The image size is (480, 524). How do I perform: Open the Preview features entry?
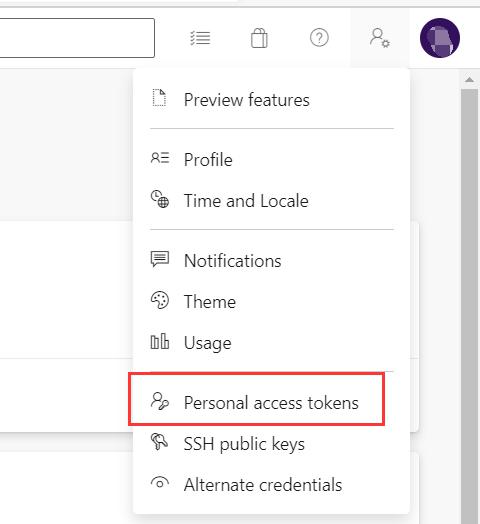point(271,100)
